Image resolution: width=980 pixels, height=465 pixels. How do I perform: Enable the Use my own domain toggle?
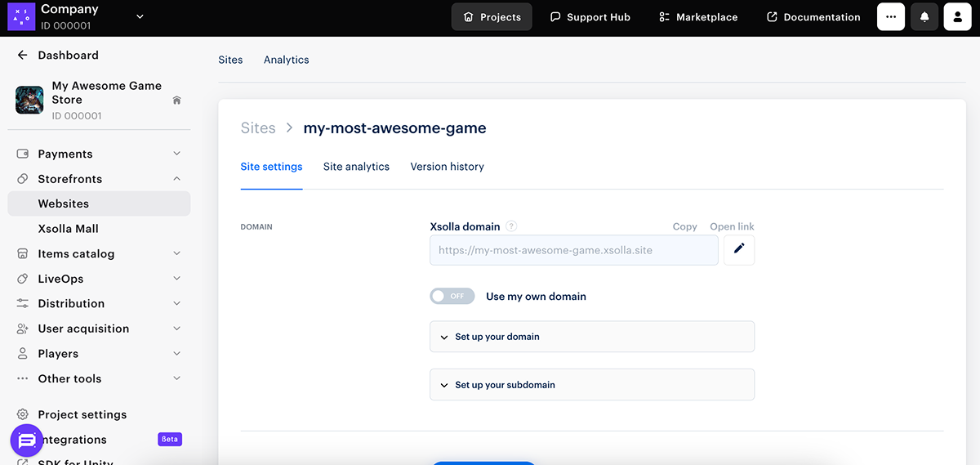pos(452,297)
